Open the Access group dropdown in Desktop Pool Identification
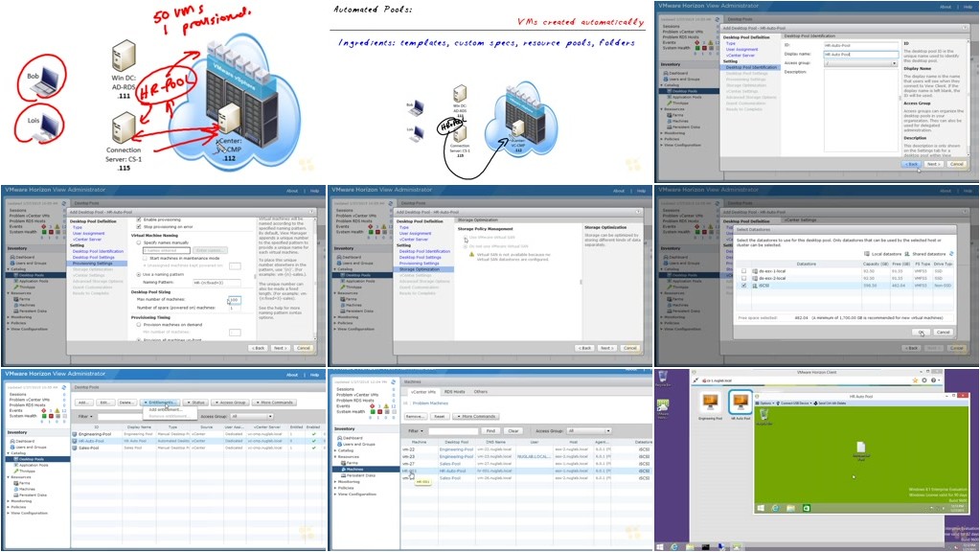The image size is (980, 552). (860, 63)
